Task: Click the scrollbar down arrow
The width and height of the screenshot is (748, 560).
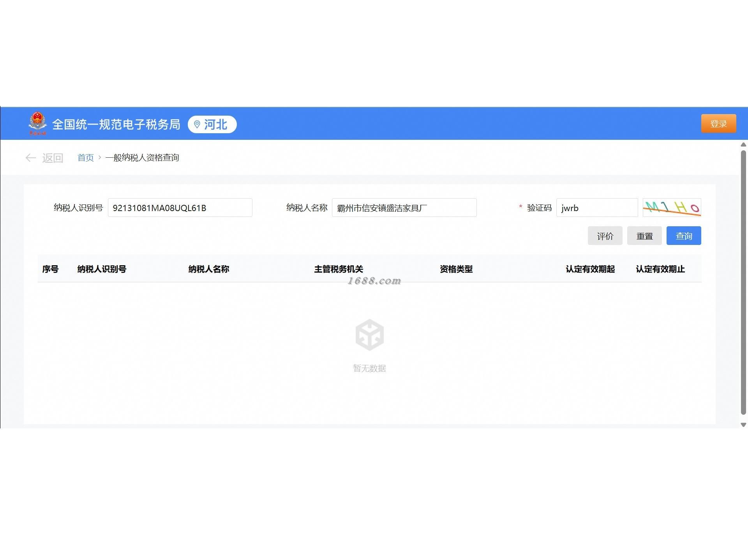Action: 743,425
